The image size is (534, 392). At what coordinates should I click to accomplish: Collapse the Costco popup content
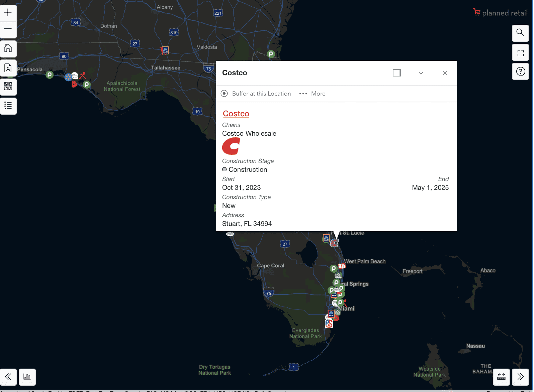pyautogui.click(x=421, y=73)
